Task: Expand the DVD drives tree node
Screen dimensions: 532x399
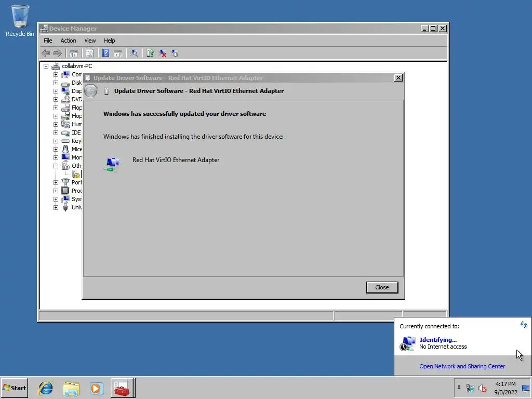Action: click(x=56, y=99)
